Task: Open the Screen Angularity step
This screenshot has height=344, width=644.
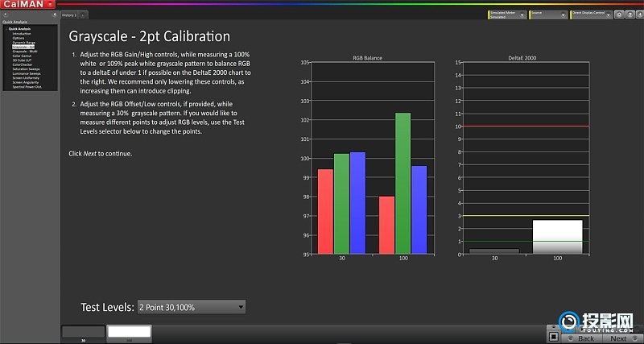Action: tap(26, 82)
